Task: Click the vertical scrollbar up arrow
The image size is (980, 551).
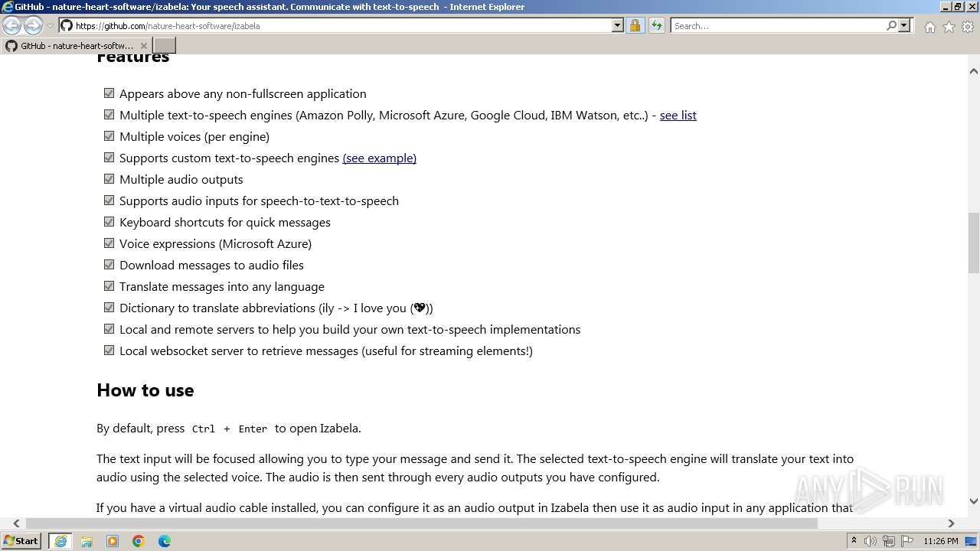Action: click(974, 71)
